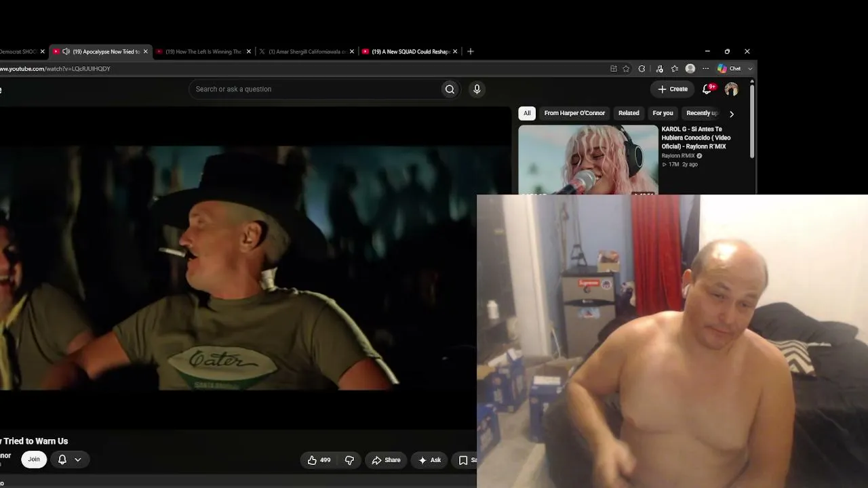Select the From Harper O'Connor chip
Image resolution: width=868 pixels, height=488 pixels.
574,113
